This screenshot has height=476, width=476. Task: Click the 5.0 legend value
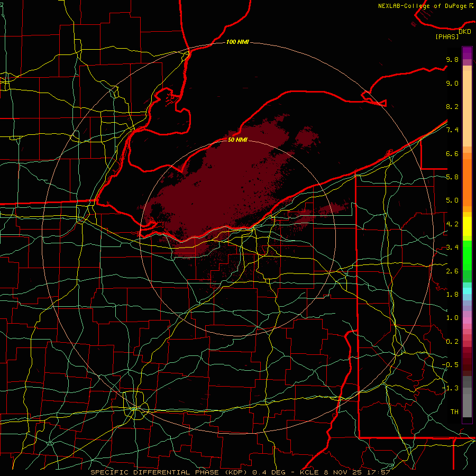(x=452, y=200)
